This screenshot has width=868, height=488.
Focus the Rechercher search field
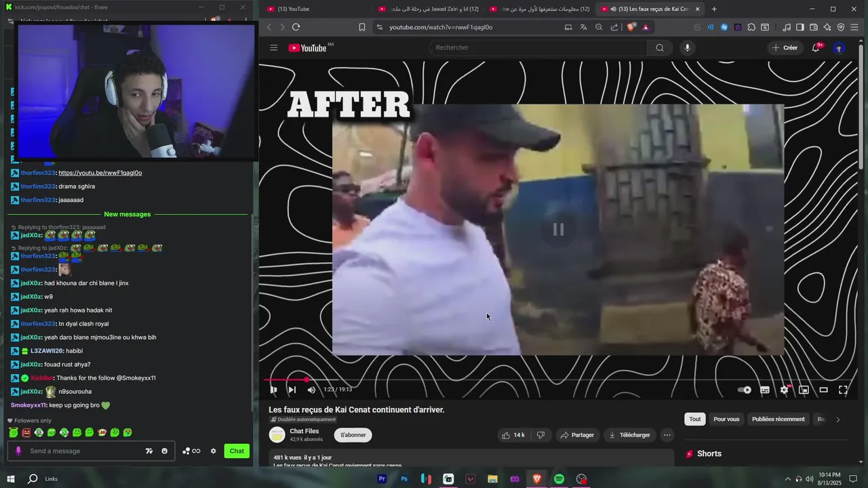(539, 47)
